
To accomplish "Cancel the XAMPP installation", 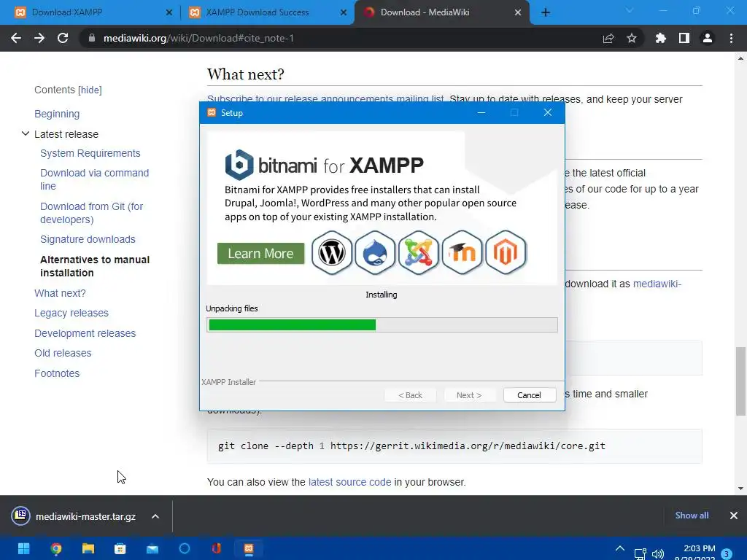I will 530,395.
